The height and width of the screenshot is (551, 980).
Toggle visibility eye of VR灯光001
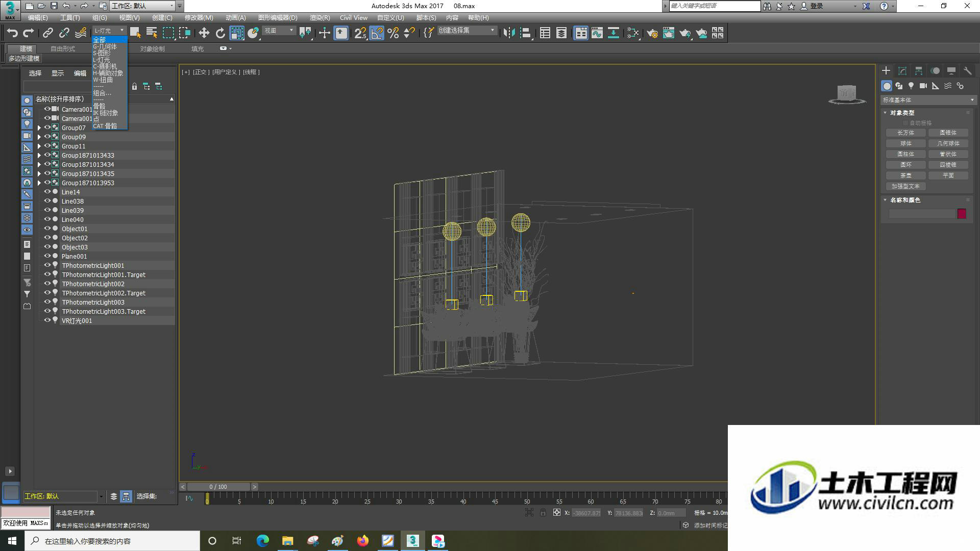47,320
